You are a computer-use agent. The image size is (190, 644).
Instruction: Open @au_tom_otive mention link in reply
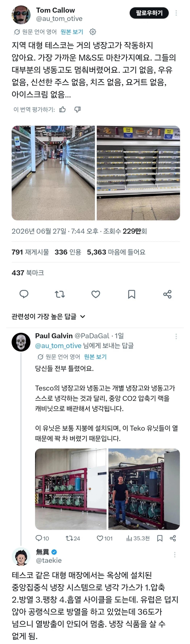(x=58, y=345)
